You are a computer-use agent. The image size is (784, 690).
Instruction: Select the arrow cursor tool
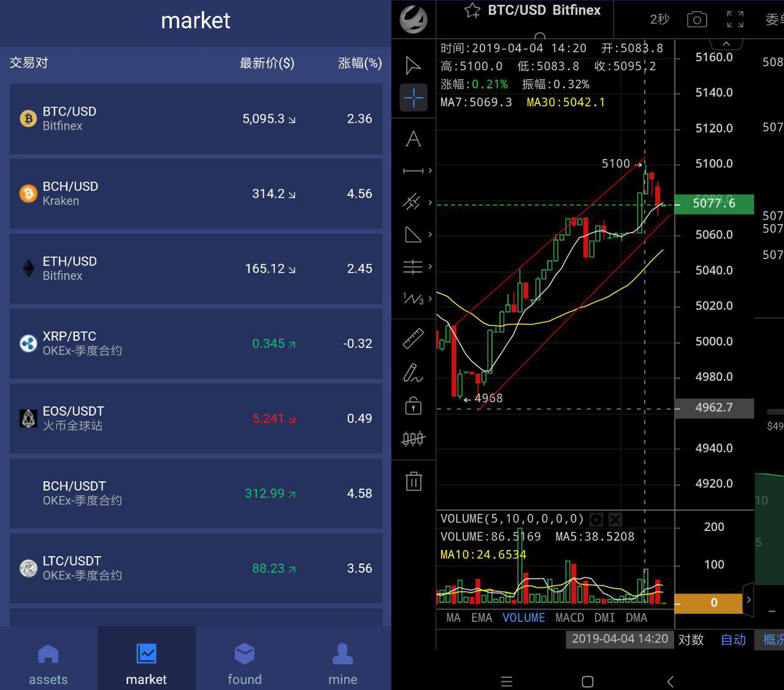[413, 65]
